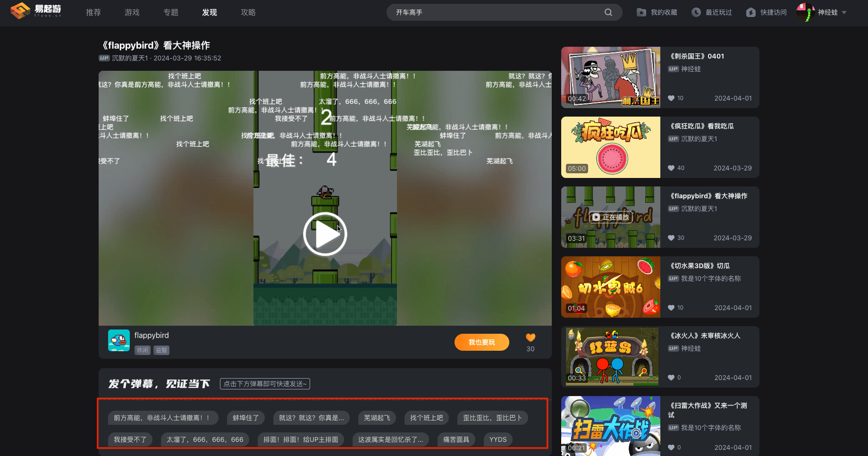Send danmaku 找个班上吧
868x456 pixels.
(x=427, y=418)
